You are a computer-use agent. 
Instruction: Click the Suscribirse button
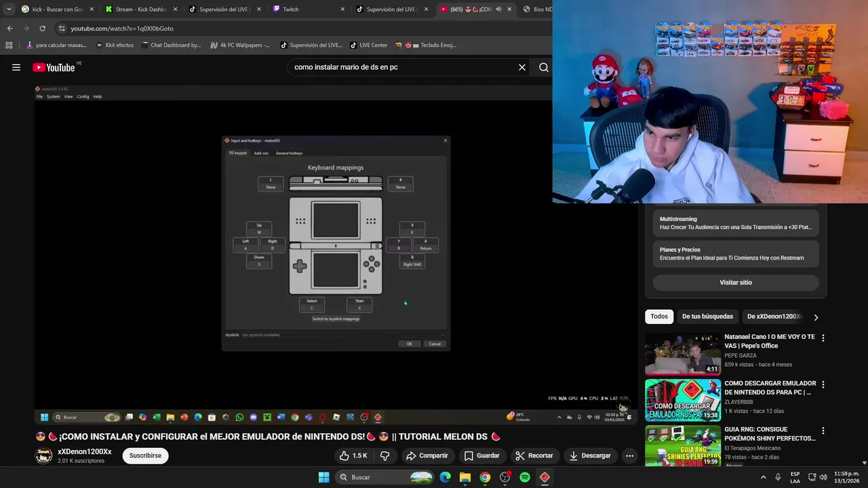[x=145, y=455]
